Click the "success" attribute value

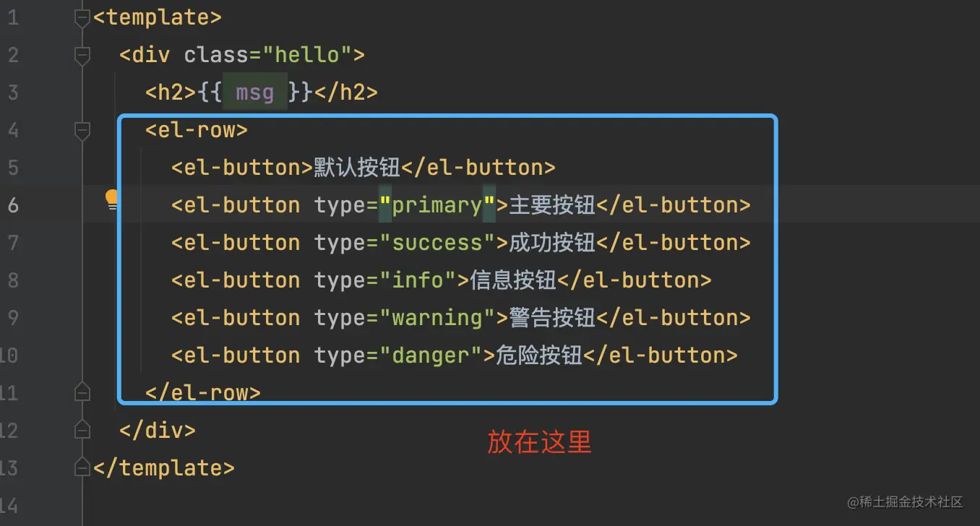coord(437,243)
